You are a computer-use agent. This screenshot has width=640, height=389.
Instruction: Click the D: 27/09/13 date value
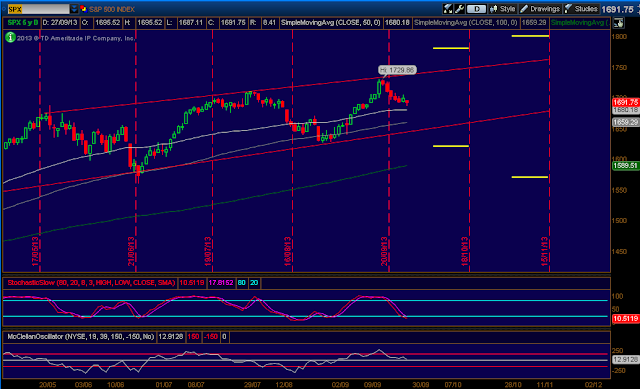click(x=60, y=23)
